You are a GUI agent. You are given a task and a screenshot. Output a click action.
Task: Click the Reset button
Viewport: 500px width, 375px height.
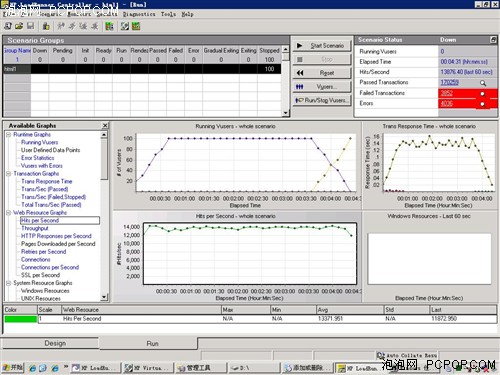click(322, 73)
